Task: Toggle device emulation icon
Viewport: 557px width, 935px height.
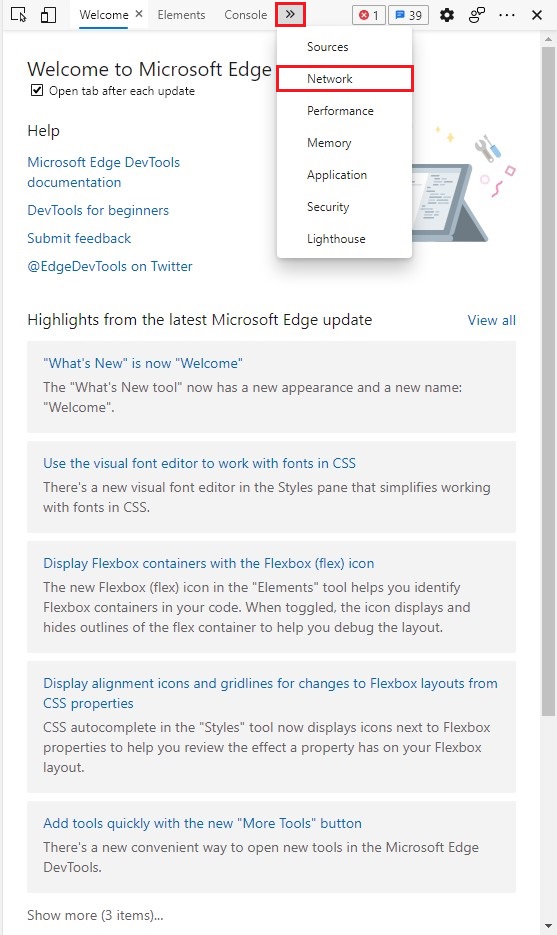Action: coord(48,15)
